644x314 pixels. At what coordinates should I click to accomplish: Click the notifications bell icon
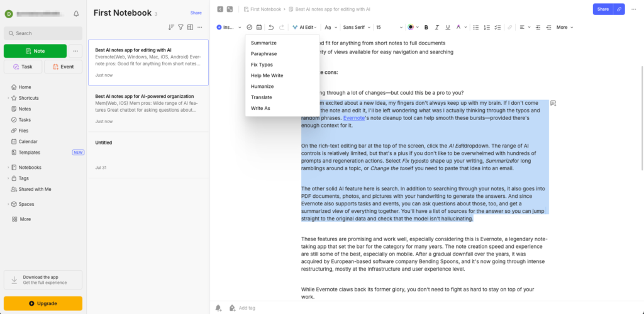pos(76,13)
